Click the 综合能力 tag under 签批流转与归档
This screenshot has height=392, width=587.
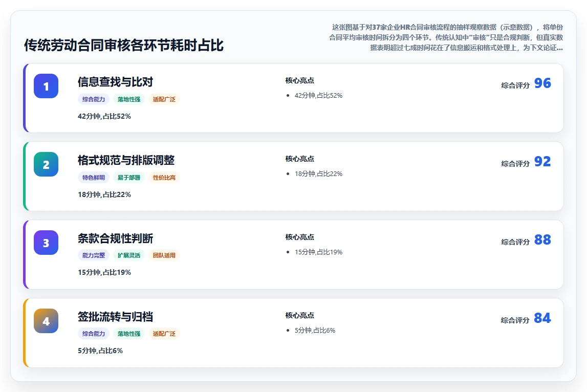94,334
